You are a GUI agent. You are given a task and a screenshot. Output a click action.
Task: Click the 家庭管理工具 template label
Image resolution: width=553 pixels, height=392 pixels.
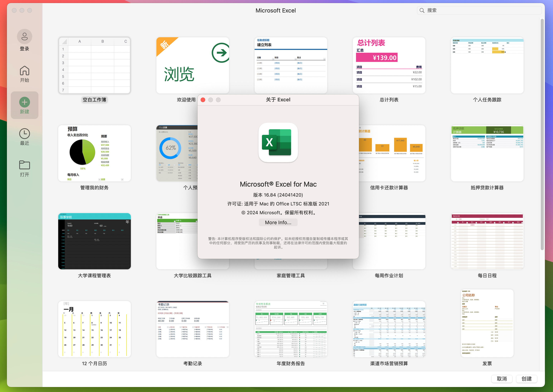pyautogui.click(x=291, y=275)
